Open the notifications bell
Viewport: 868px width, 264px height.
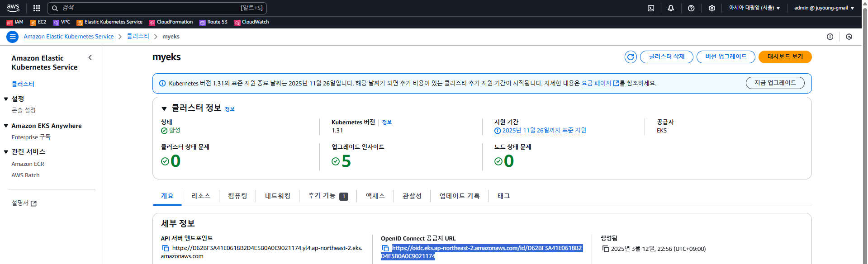pos(671,8)
